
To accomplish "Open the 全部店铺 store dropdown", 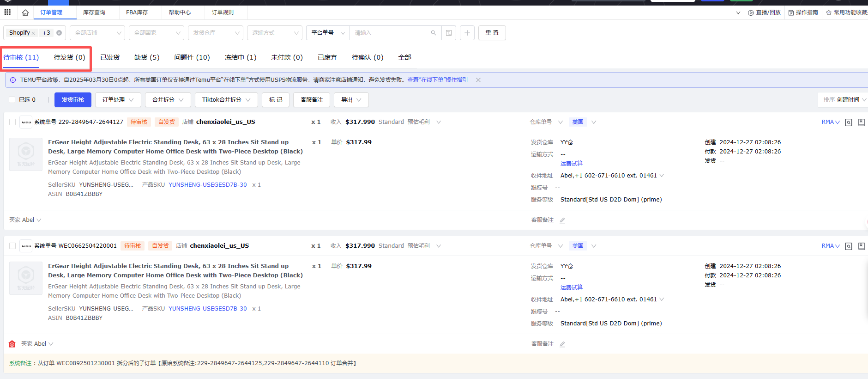I will point(97,33).
